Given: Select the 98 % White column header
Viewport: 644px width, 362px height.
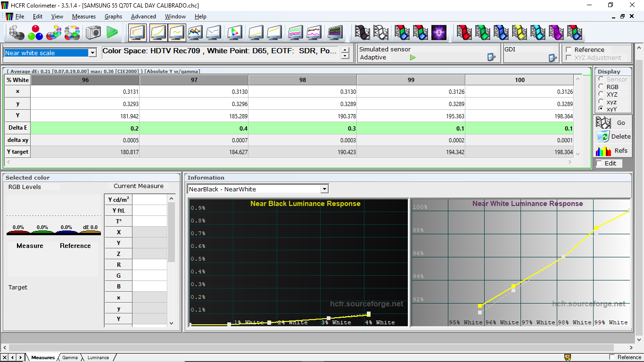Looking at the screenshot, I should tap(303, 80).
